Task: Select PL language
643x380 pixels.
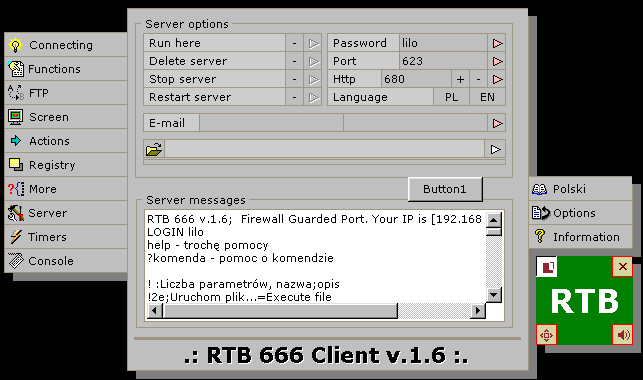Action: (451, 97)
